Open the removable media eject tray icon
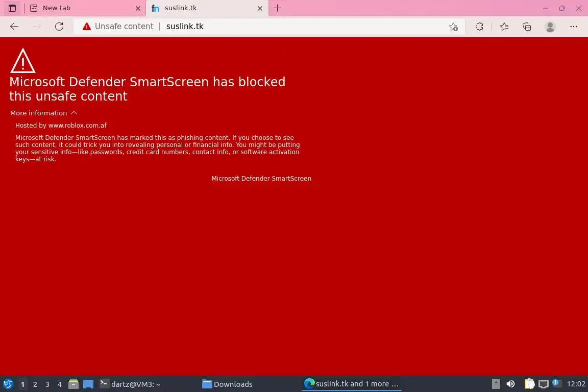Image resolution: width=588 pixels, height=392 pixels. pyautogui.click(x=496, y=384)
